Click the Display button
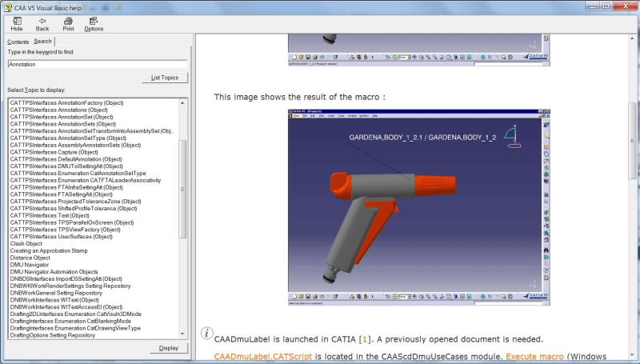The height and width of the screenshot is (364, 640). (169, 348)
